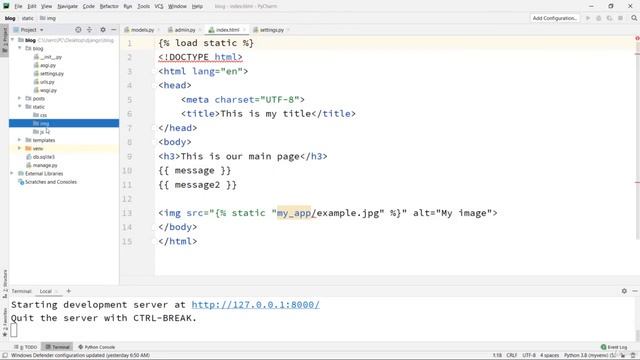Select the js folder under static
The width and height of the screenshot is (640, 360).
click(39, 132)
